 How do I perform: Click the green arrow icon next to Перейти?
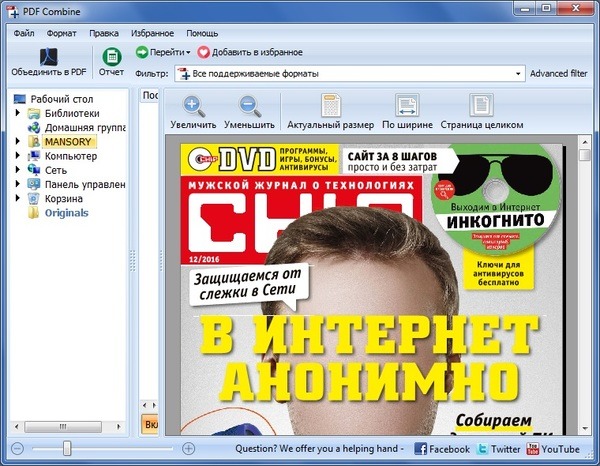142,52
